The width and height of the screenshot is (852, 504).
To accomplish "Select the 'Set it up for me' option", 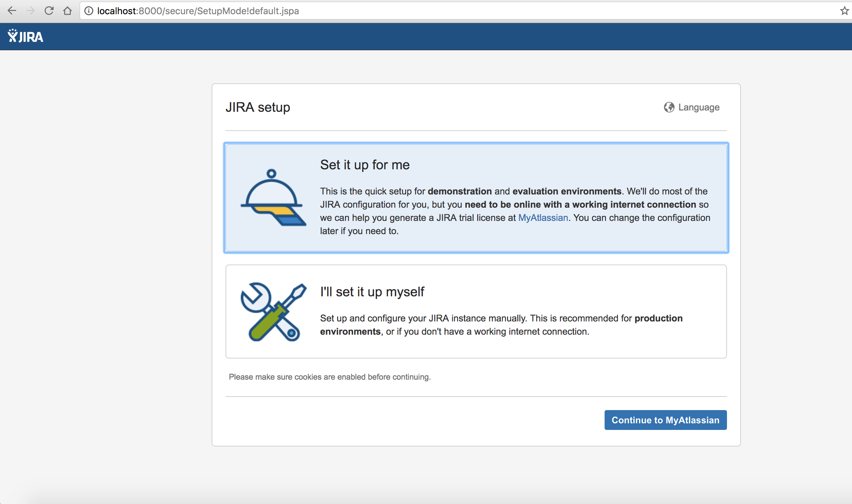I will click(476, 198).
